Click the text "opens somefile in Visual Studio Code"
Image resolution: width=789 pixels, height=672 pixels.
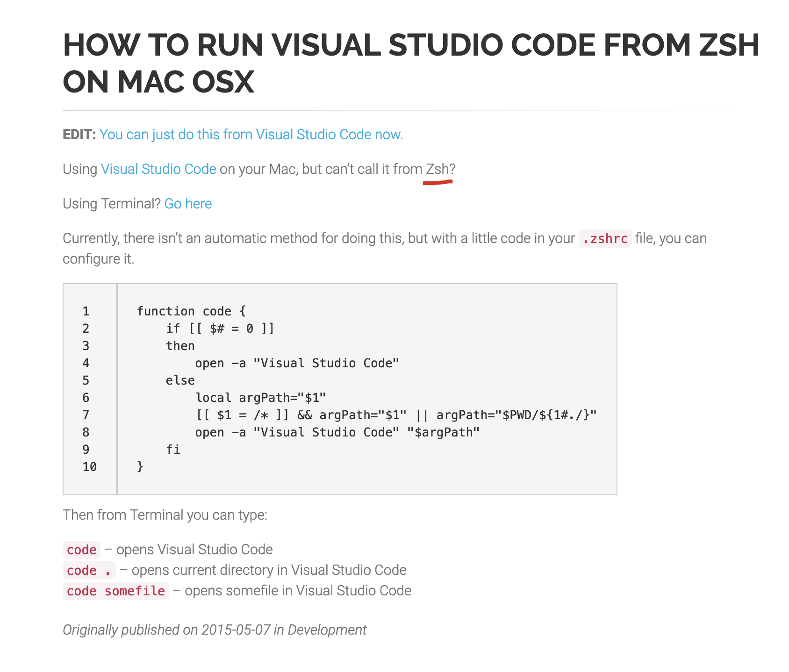[x=298, y=591]
